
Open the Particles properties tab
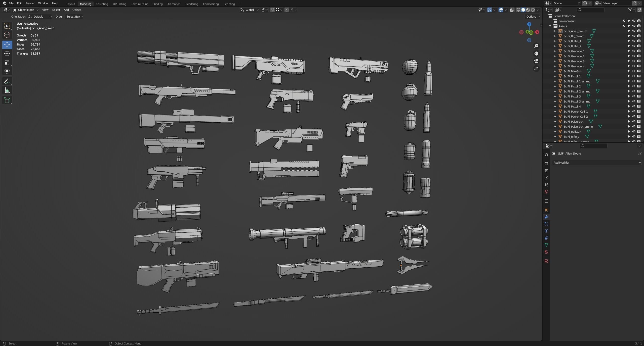click(x=546, y=224)
